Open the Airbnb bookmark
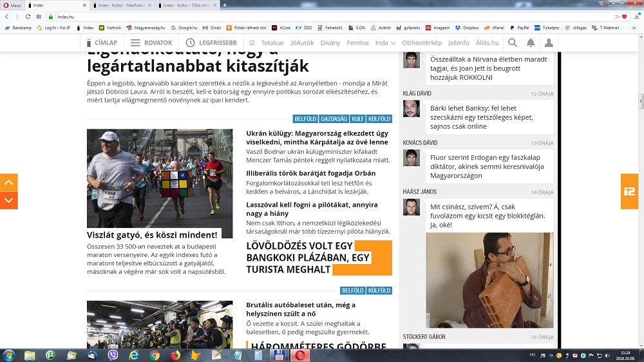644x362 pixels. [381, 28]
